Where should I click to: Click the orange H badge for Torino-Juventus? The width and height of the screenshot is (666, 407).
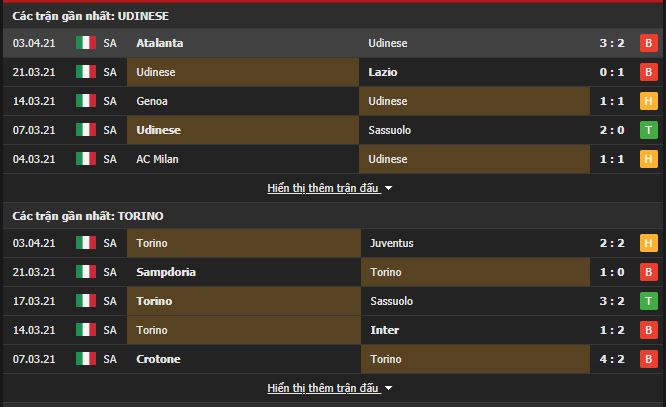pyautogui.click(x=649, y=243)
